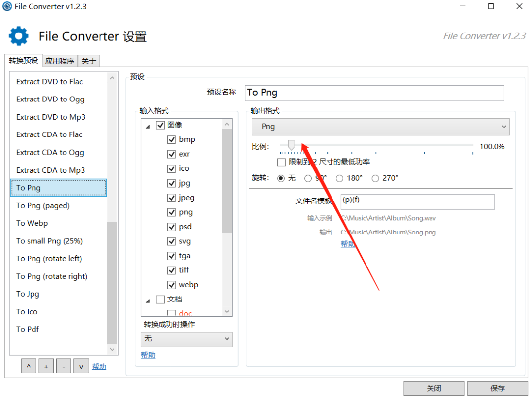Enable the minimum power size limit checkbox

click(281, 162)
